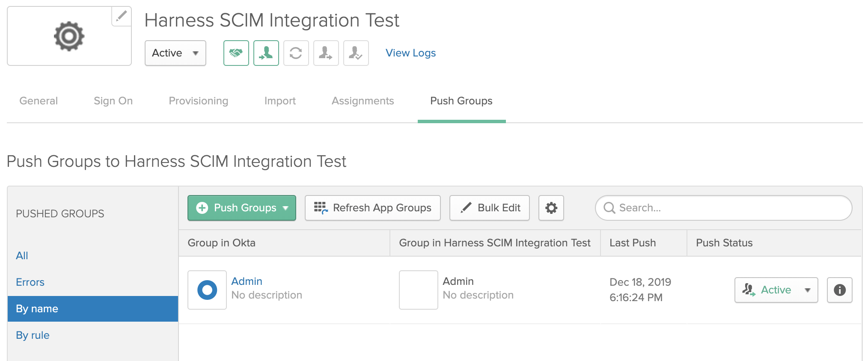The image size is (868, 361).
Task: Open Admin push status Active dropdown
Action: tap(776, 290)
